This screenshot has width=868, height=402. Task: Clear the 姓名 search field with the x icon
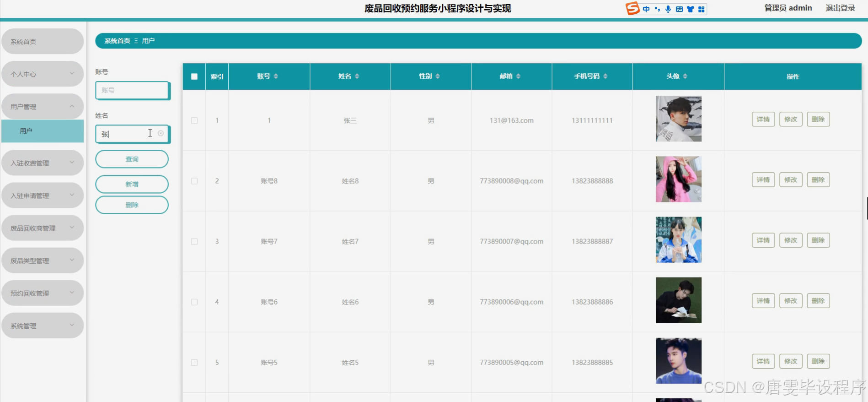[161, 133]
